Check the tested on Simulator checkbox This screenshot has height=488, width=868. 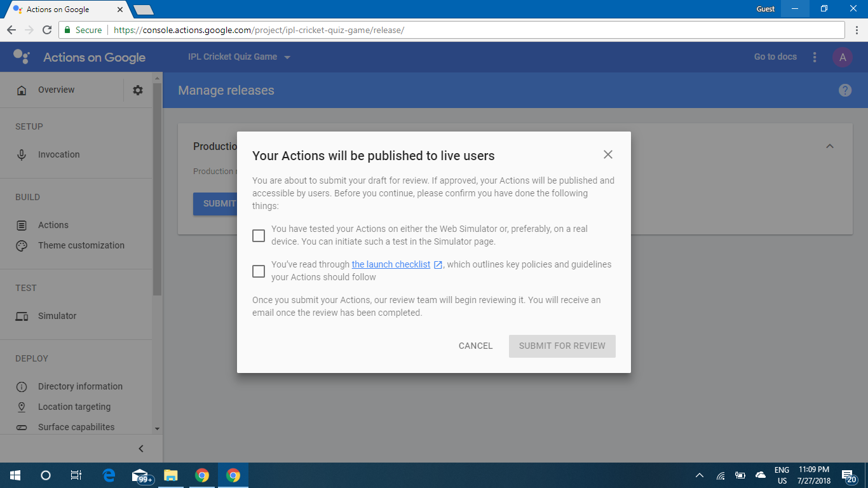(x=259, y=236)
